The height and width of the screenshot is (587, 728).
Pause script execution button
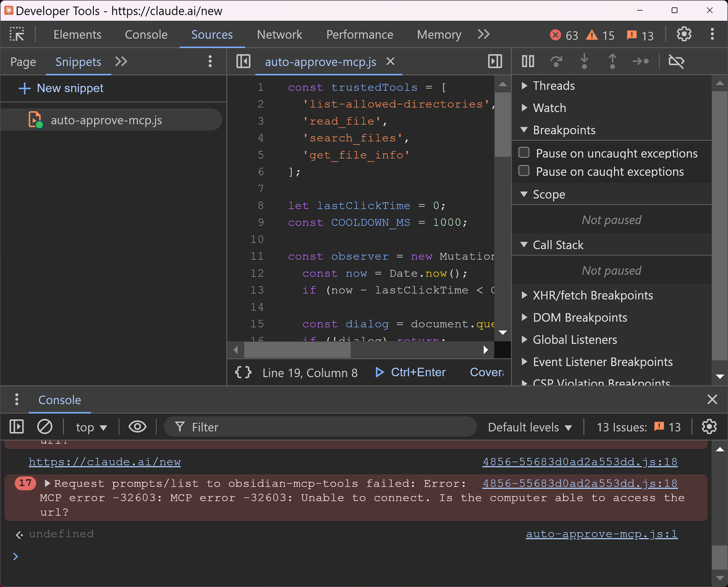click(x=528, y=61)
